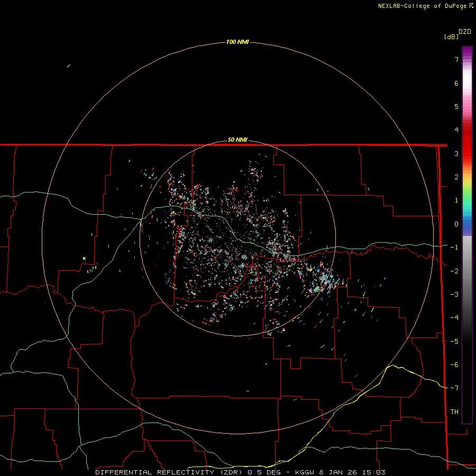Image resolution: width=476 pixels, height=476 pixels.
Task: Click the 'TH' threshold label on scale
Action: click(454, 411)
